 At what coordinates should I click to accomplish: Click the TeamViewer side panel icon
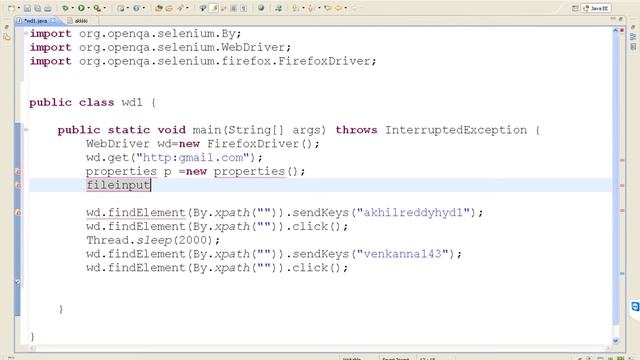[x=635, y=306]
